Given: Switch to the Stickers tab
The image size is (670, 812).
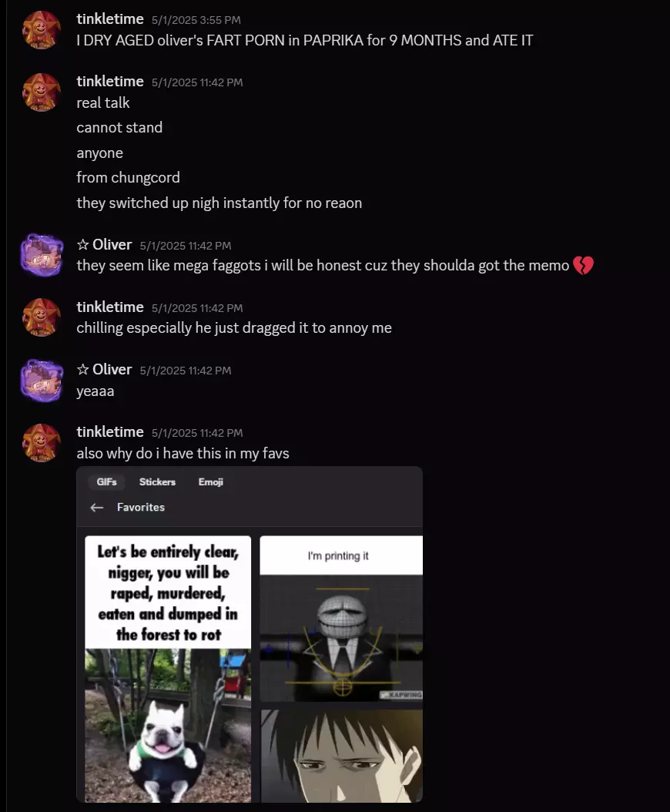Looking at the screenshot, I should pos(157,481).
